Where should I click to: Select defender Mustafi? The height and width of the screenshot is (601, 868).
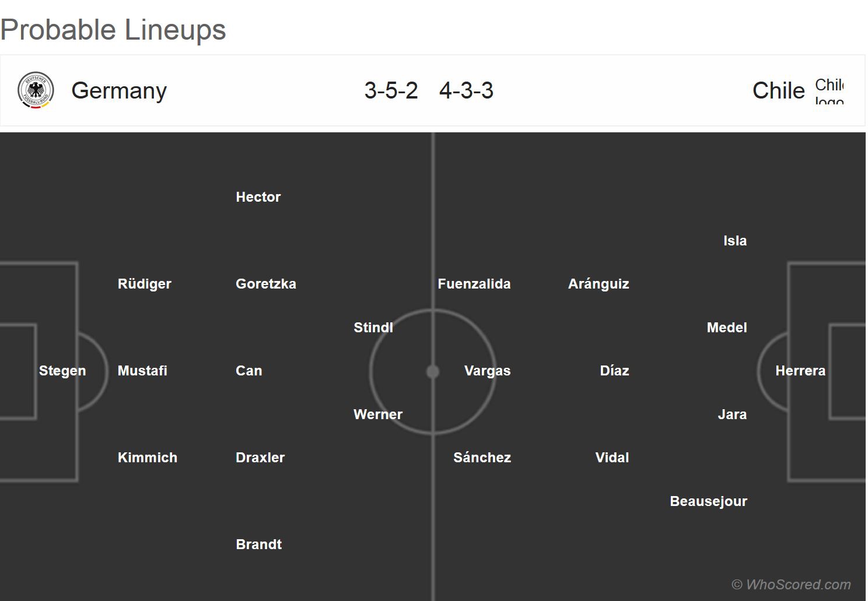(x=142, y=371)
